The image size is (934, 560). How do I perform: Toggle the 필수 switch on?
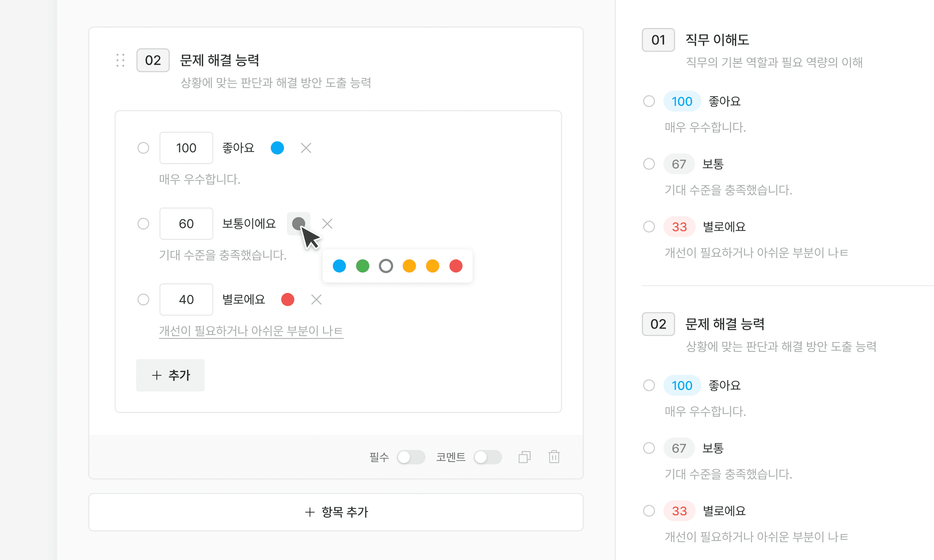pos(410,457)
